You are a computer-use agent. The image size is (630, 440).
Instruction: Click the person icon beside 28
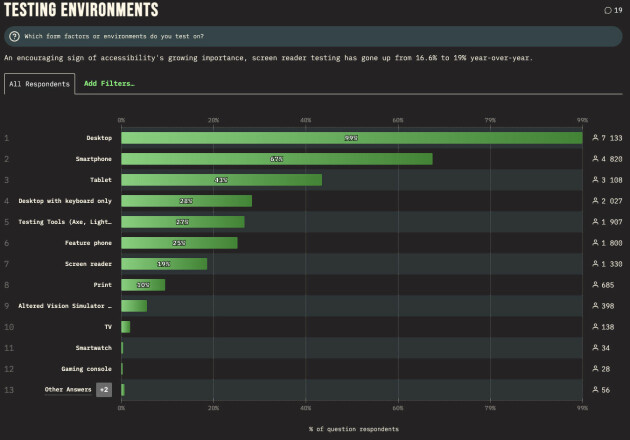(x=595, y=368)
